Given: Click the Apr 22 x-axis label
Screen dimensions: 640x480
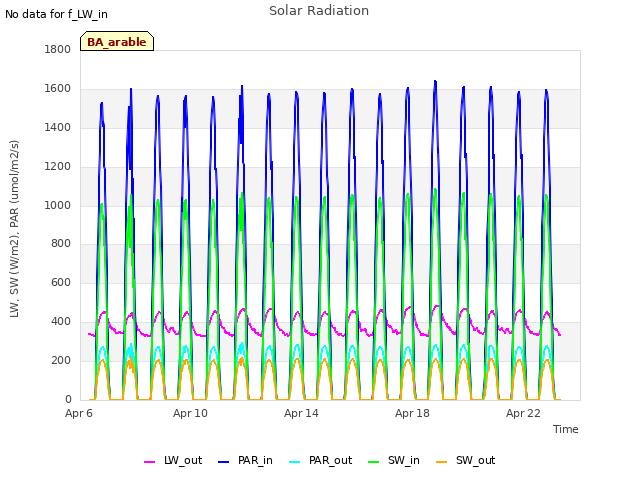Looking at the screenshot, I should click(523, 413).
